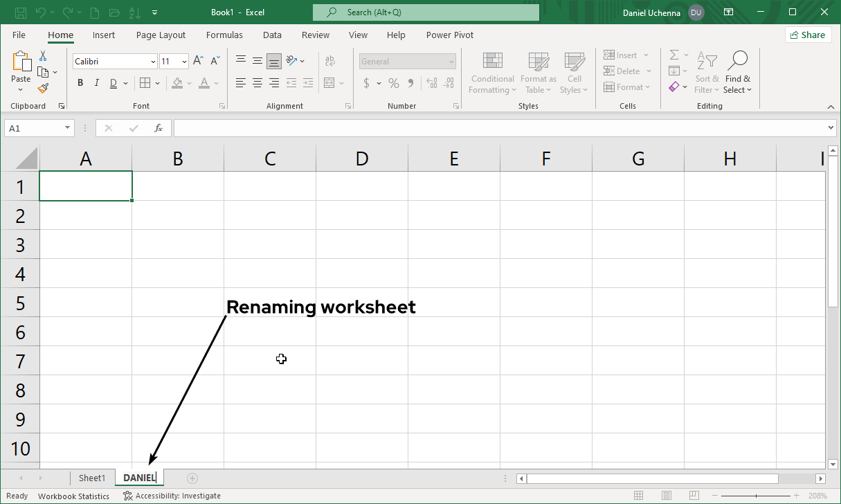Apply the Percent number style
This screenshot has height=504, width=841.
(393, 82)
